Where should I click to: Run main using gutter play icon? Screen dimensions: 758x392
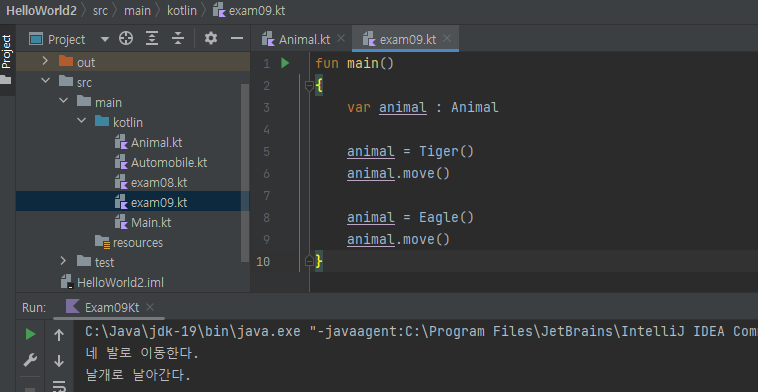(285, 63)
